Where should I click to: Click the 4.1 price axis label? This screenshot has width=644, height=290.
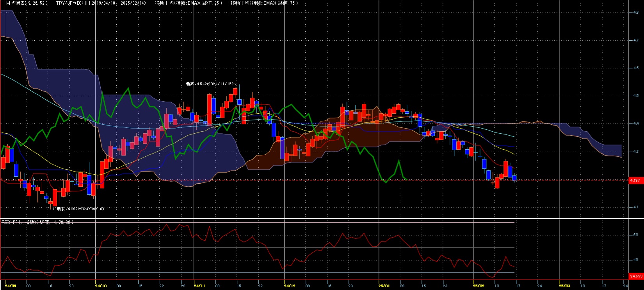[x=636, y=207]
